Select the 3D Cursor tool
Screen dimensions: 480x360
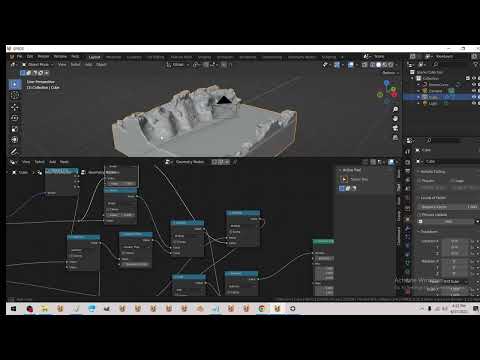click(x=15, y=95)
